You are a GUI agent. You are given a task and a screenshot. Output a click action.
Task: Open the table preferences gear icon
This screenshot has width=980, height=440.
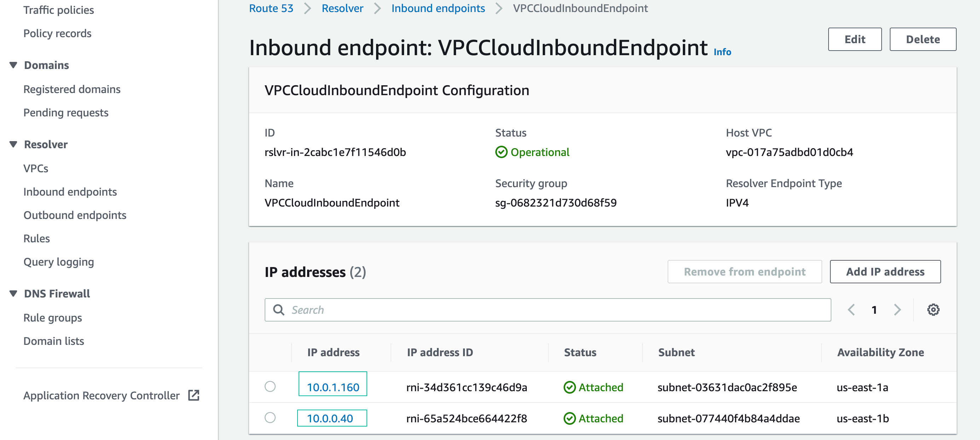(x=933, y=309)
